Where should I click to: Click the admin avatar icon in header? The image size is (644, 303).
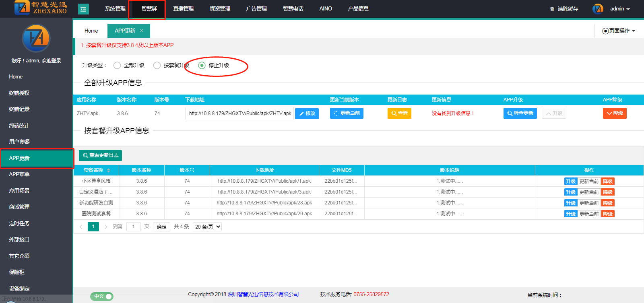click(x=598, y=9)
